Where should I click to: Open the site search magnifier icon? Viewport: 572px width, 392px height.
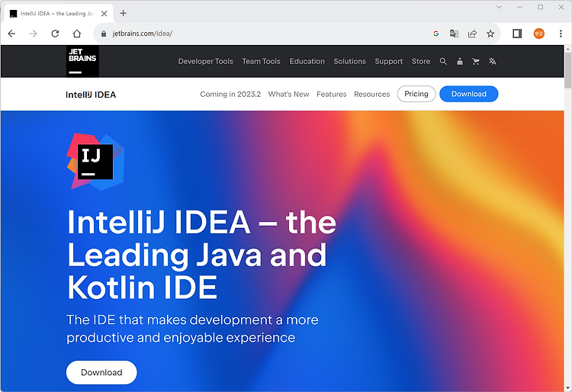click(443, 61)
